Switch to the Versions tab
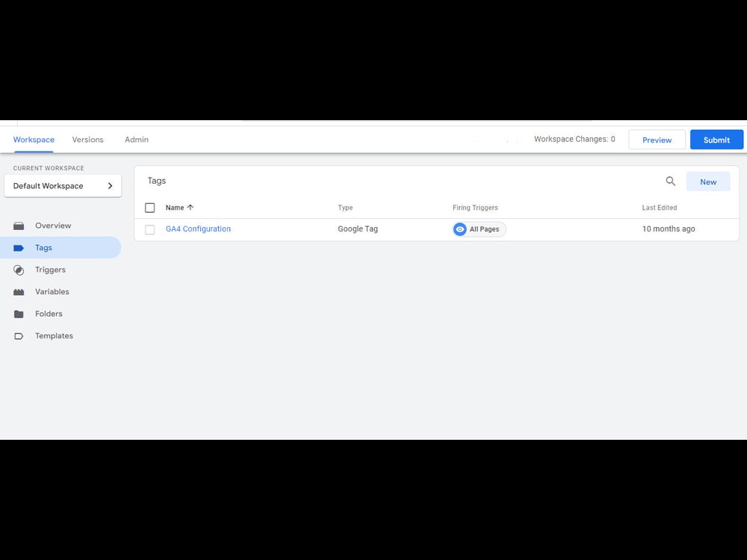The height and width of the screenshot is (560, 747). (87, 140)
